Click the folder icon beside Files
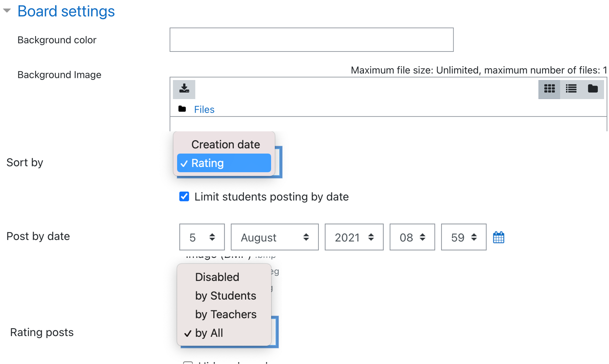The height and width of the screenshot is (364, 609). [x=182, y=109]
